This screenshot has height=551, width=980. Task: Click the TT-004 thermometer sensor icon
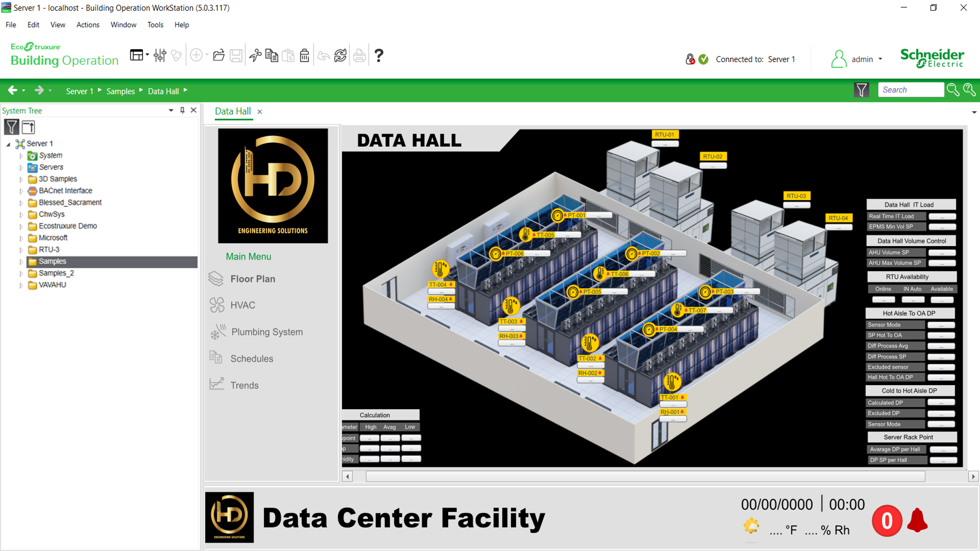point(440,269)
